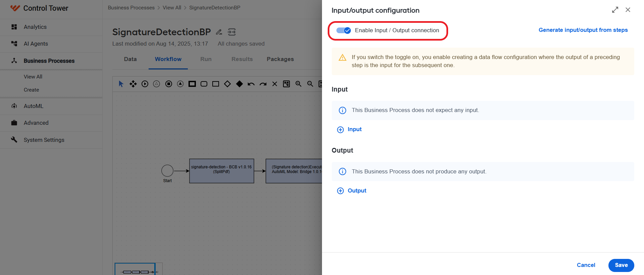
Task: Switch to the Packages tab
Action: [x=280, y=59]
